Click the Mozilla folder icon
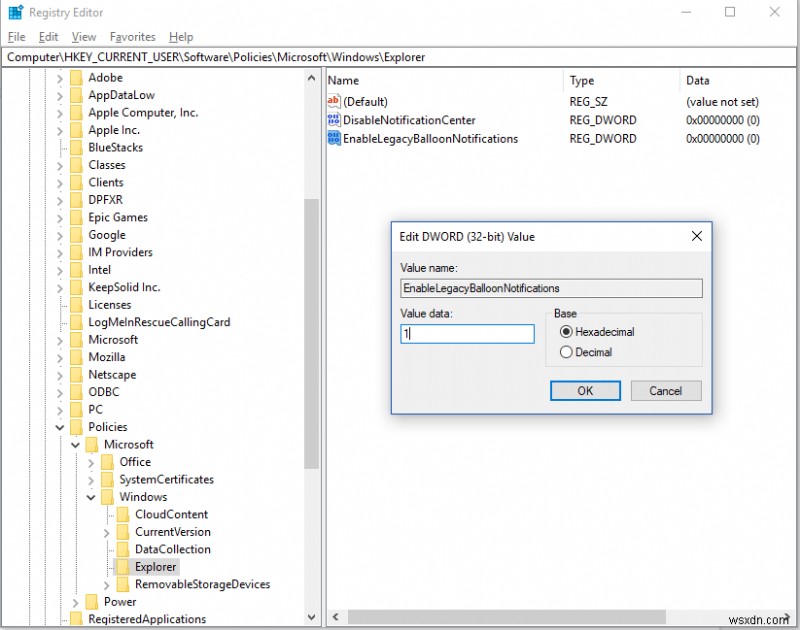Screen dimensions: 800x630 [x=76, y=357]
